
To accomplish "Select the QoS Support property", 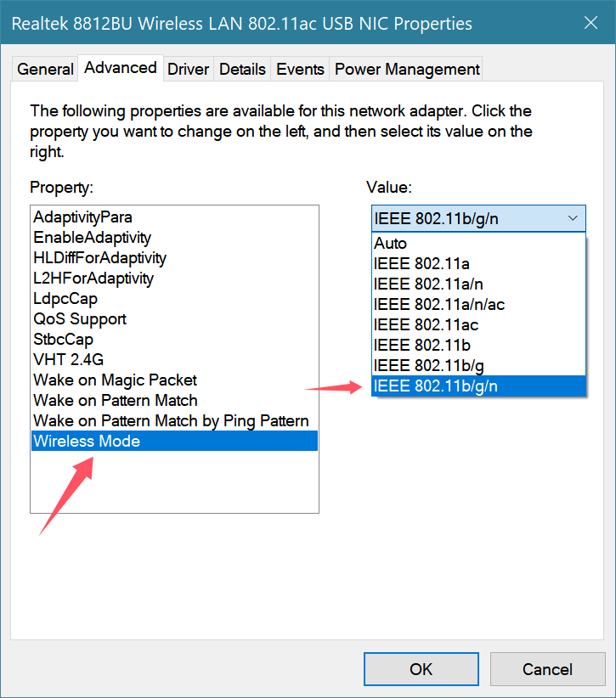I will tap(174, 319).
